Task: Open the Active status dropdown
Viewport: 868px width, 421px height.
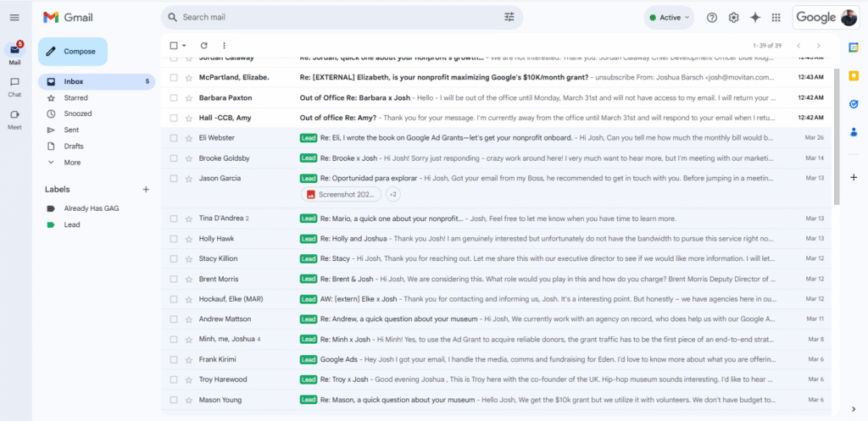Action: coord(669,18)
